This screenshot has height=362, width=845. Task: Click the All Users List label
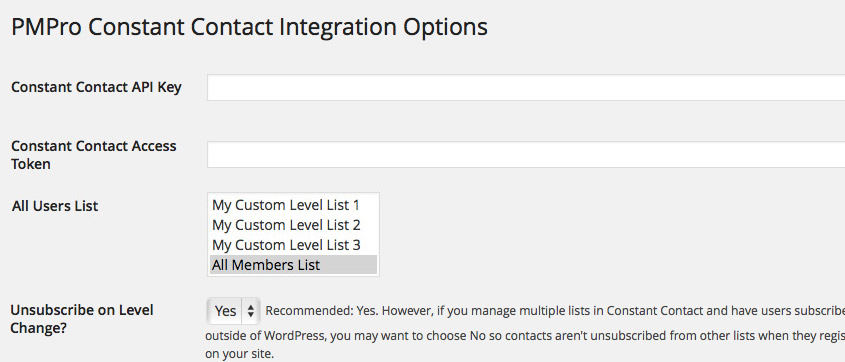click(55, 206)
